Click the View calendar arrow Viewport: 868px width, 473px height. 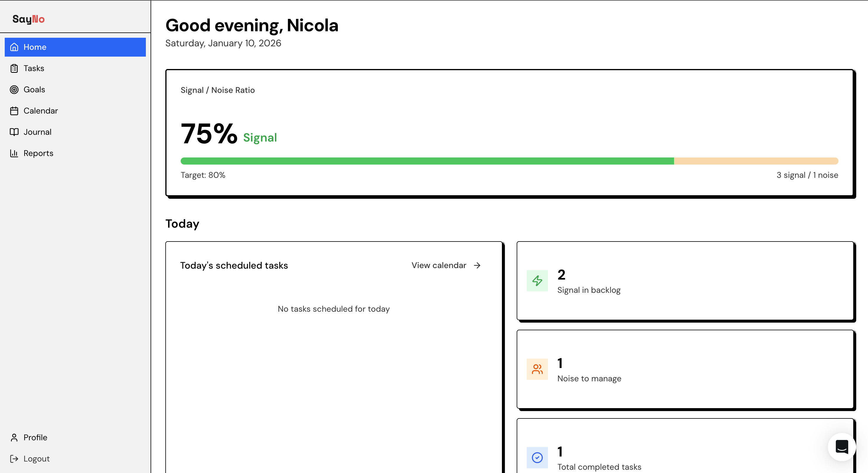tap(477, 265)
